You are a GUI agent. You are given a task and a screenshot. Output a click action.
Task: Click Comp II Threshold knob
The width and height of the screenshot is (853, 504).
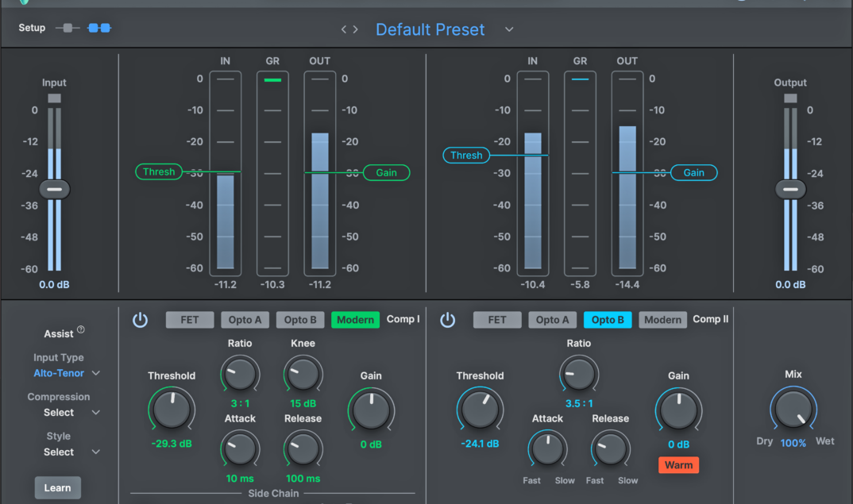point(480,410)
